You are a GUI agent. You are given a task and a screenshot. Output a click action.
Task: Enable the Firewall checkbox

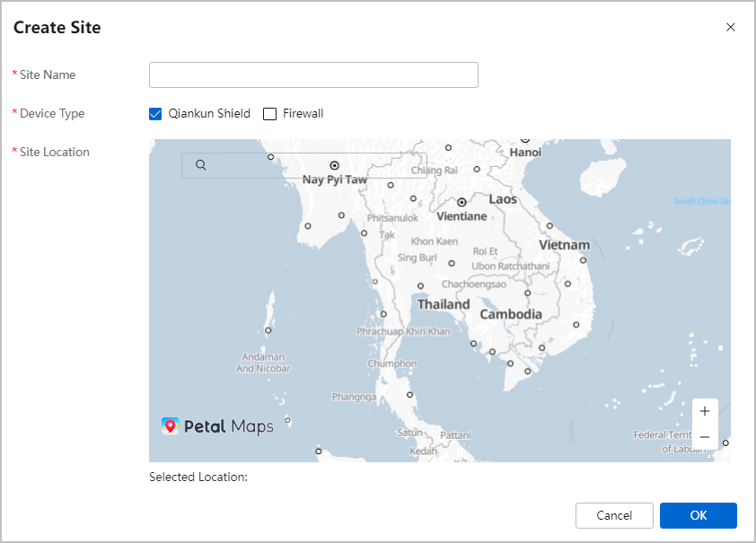269,114
